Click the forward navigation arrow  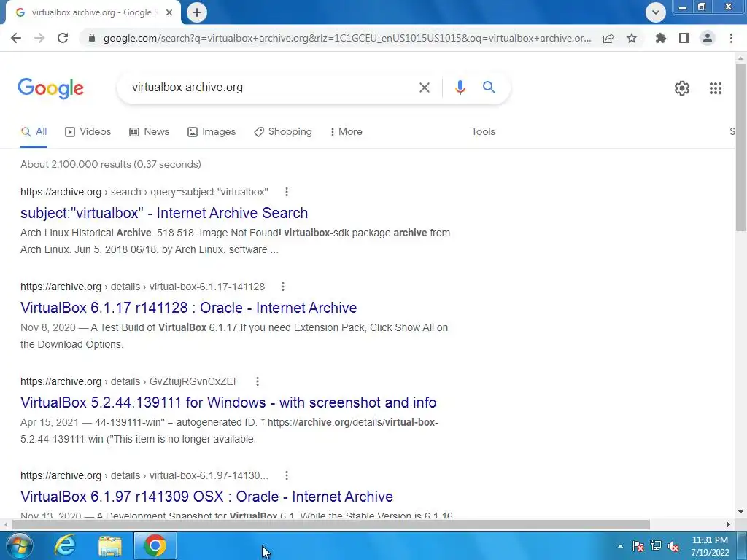click(x=39, y=38)
